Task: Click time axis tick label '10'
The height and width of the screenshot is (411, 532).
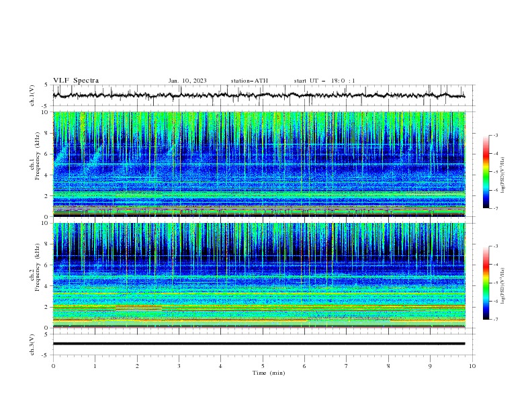Action: 472,366
